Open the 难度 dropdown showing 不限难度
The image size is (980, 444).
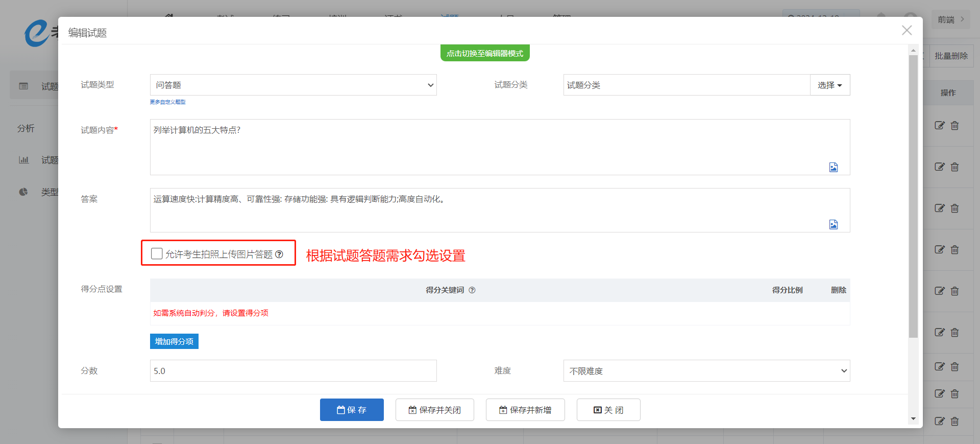click(x=706, y=371)
